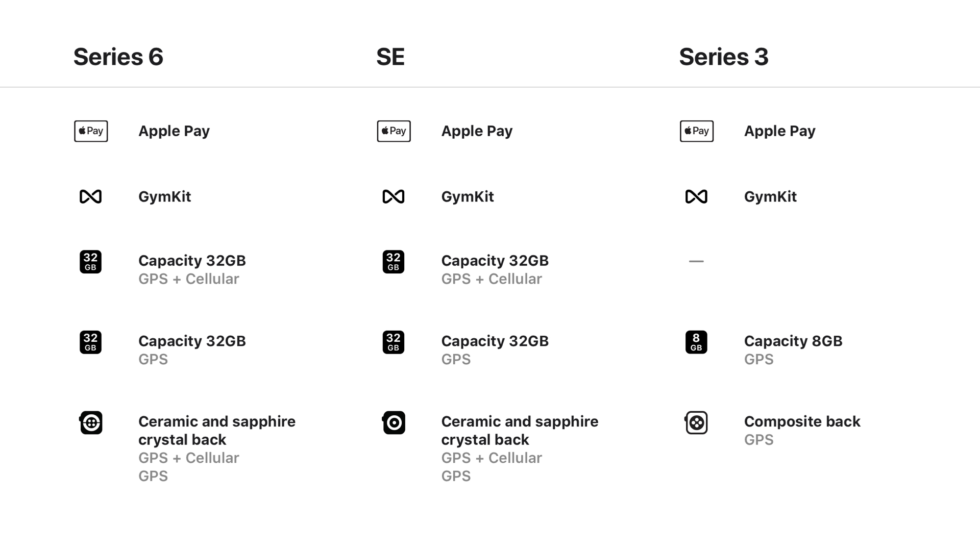This screenshot has height=551, width=980.
Task: Click SE Capacity 32GB GPS + Cellular text
Action: coord(495,261)
